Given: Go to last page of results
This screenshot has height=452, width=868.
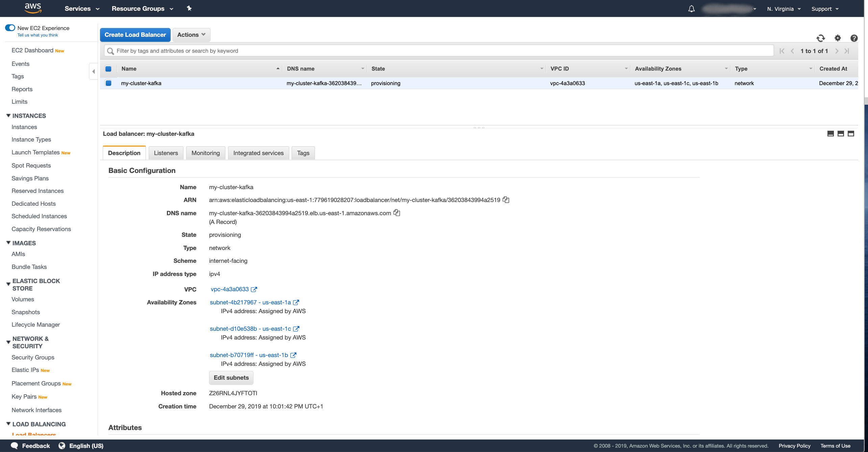Looking at the screenshot, I should pos(847,51).
